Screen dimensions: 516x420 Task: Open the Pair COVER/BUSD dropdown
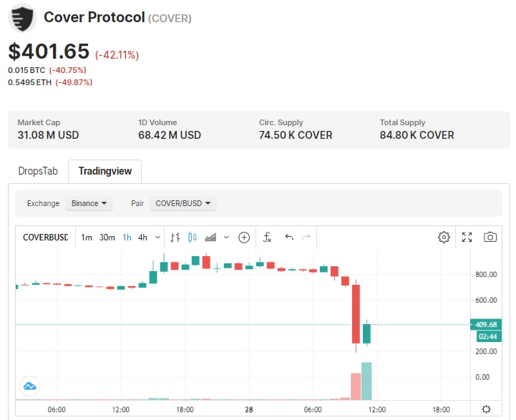[x=183, y=204]
